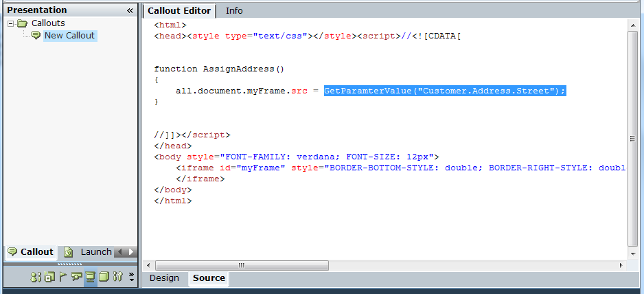Switch to the Design view tab
This screenshot has width=644, height=294.
(x=164, y=278)
